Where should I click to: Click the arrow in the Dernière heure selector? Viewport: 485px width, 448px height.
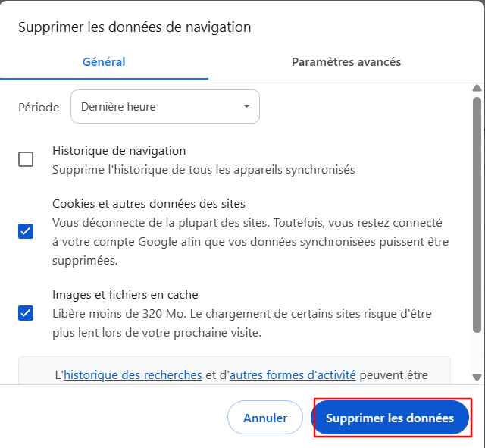coord(246,107)
